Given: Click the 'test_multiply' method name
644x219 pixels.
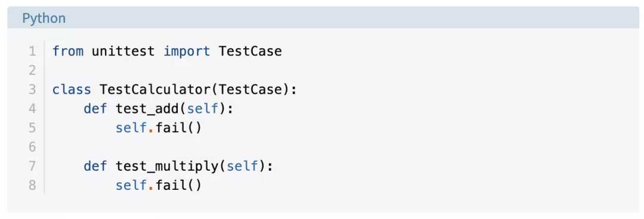Looking at the screenshot, I should tap(167, 166).
